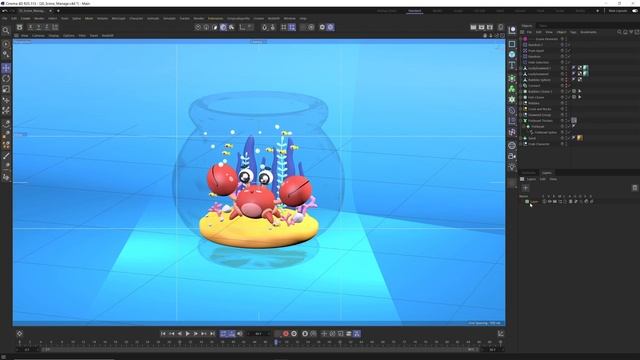The image size is (640, 360).
Task: Expand the top Scene Elements object
Action: [x=521, y=39]
